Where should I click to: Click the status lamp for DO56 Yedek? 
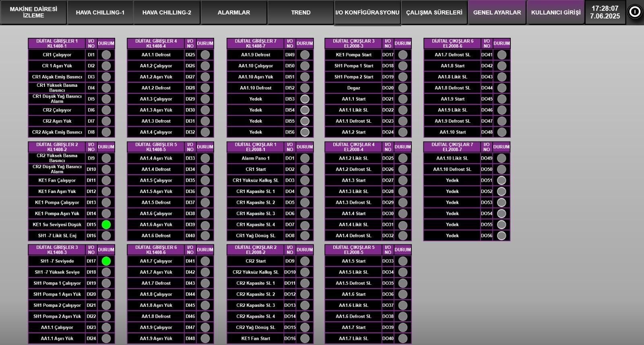tap(502, 236)
